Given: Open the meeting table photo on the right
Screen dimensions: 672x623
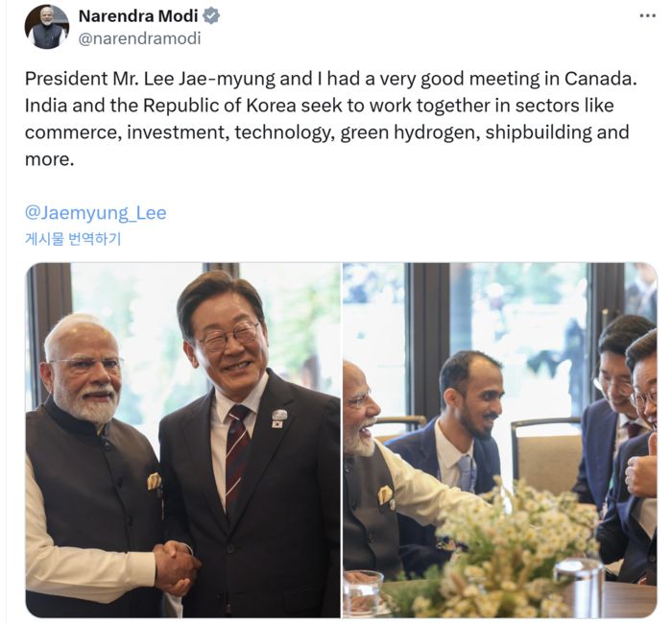Looking at the screenshot, I should (500, 440).
